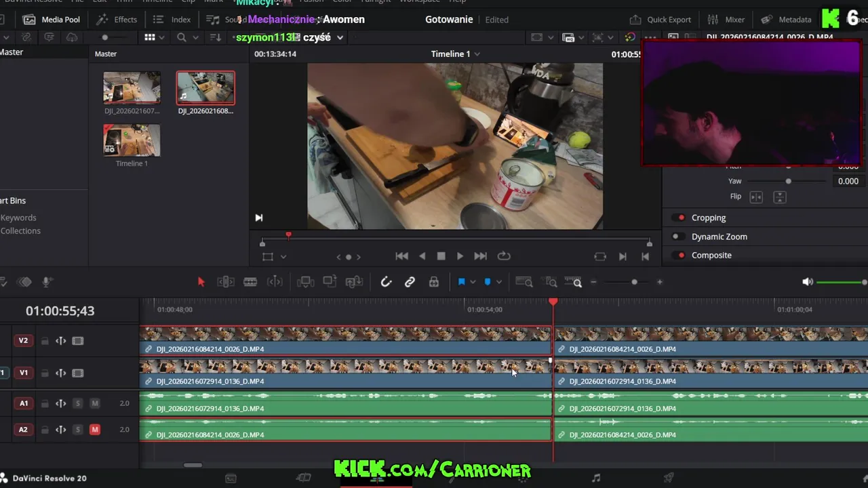Stop playback in viewer
Image resolution: width=868 pixels, height=488 pixels.
click(x=441, y=256)
